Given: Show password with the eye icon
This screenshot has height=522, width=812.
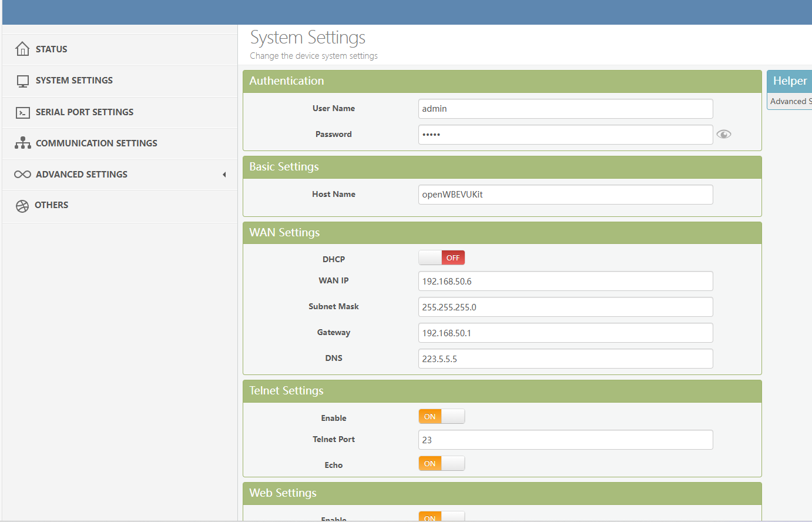Looking at the screenshot, I should click(724, 134).
